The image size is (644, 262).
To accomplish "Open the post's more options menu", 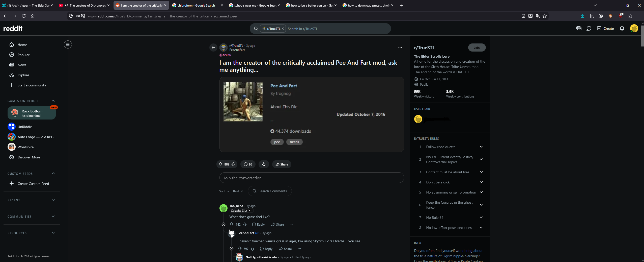I will pos(400,47).
